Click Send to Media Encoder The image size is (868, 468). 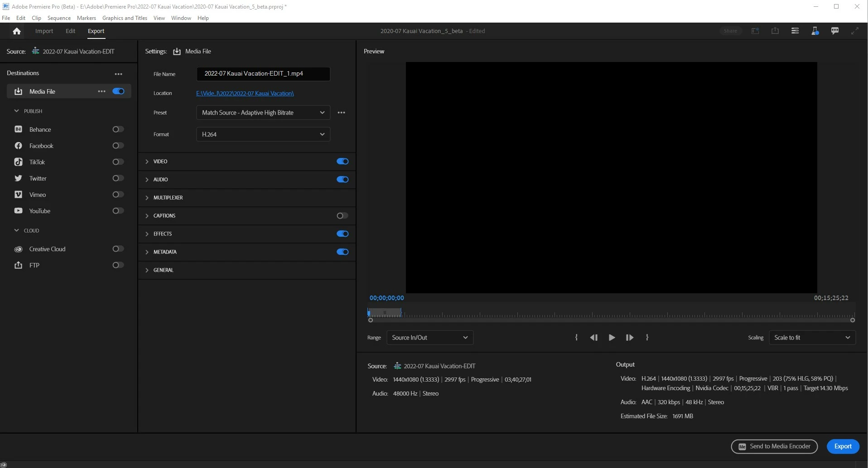click(774, 446)
